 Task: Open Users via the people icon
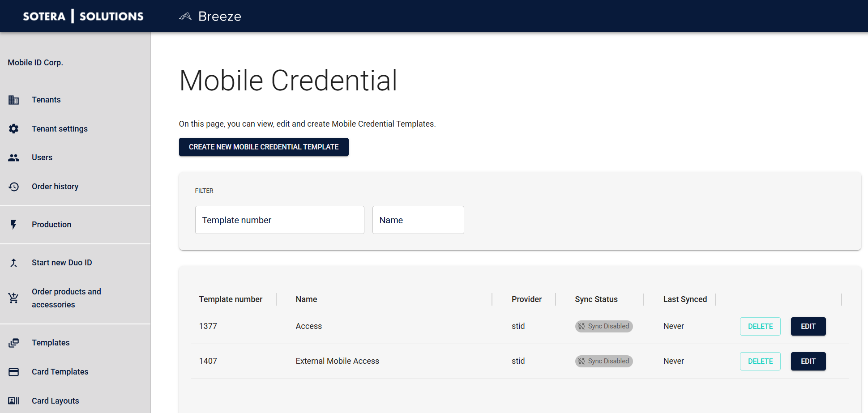point(13,158)
